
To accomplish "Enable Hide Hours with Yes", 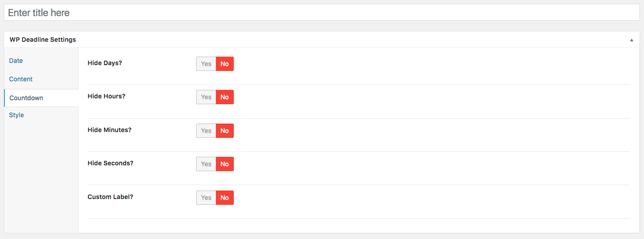I will click(206, 97).
